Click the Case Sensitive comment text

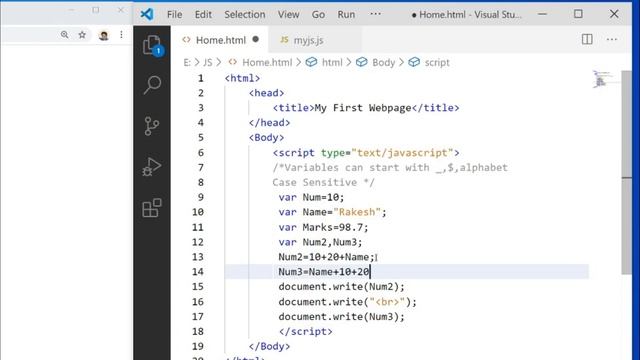pos(323,182)
